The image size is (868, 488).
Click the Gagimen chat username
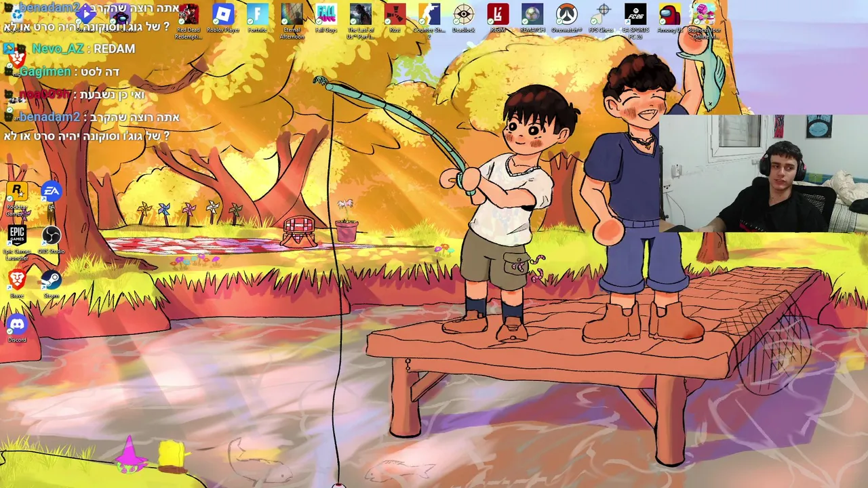point(45,72)
